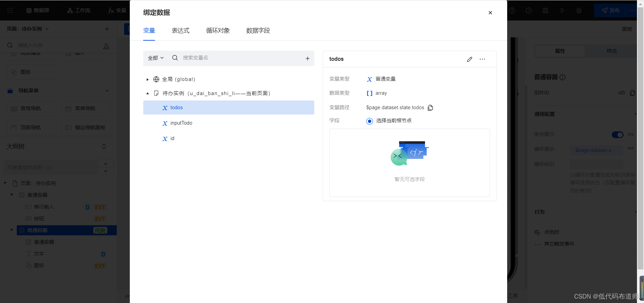Click the bind link icon beside 循环展示
The height and width of the screenshot is (303, 644).
pyautogui.click(x=631, y=148)
